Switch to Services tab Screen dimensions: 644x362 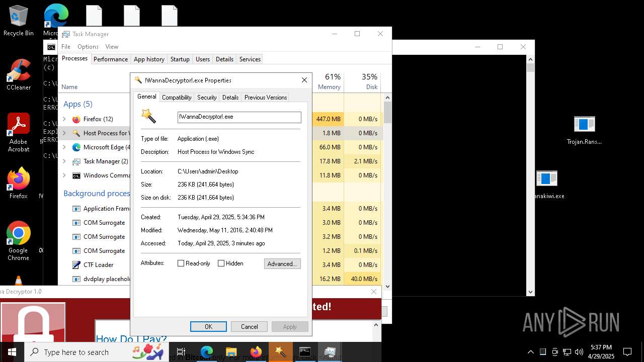point(250,59)
